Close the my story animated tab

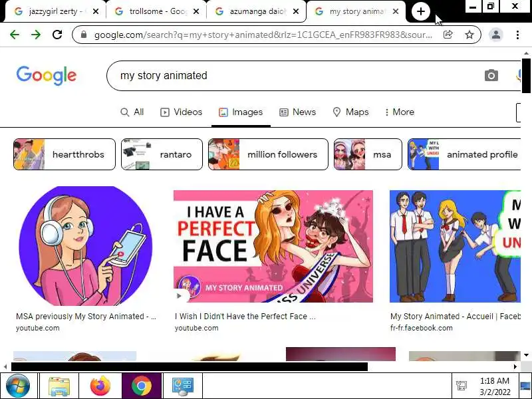pyautogui.click(x=396, y=11)
